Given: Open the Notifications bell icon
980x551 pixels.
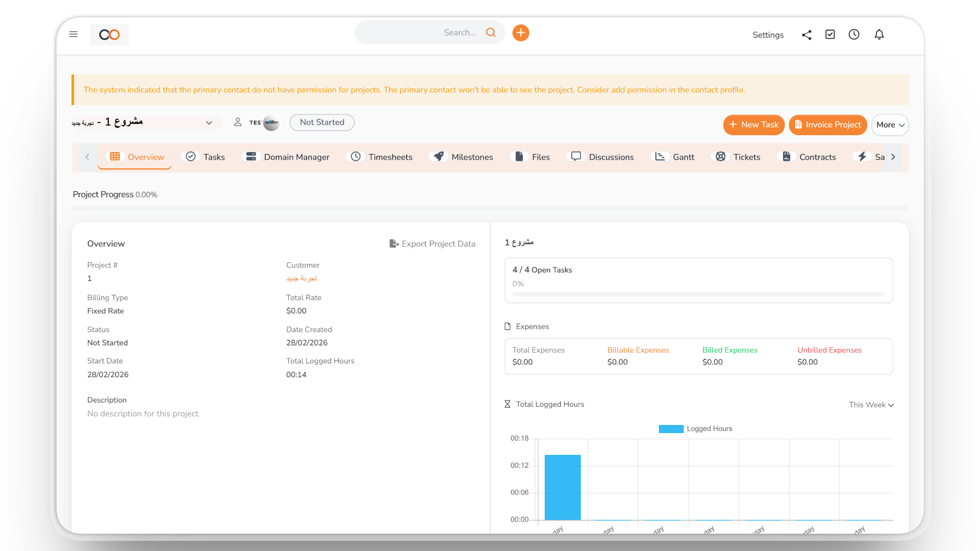Looking at the screenshot, I should [879, 34].
